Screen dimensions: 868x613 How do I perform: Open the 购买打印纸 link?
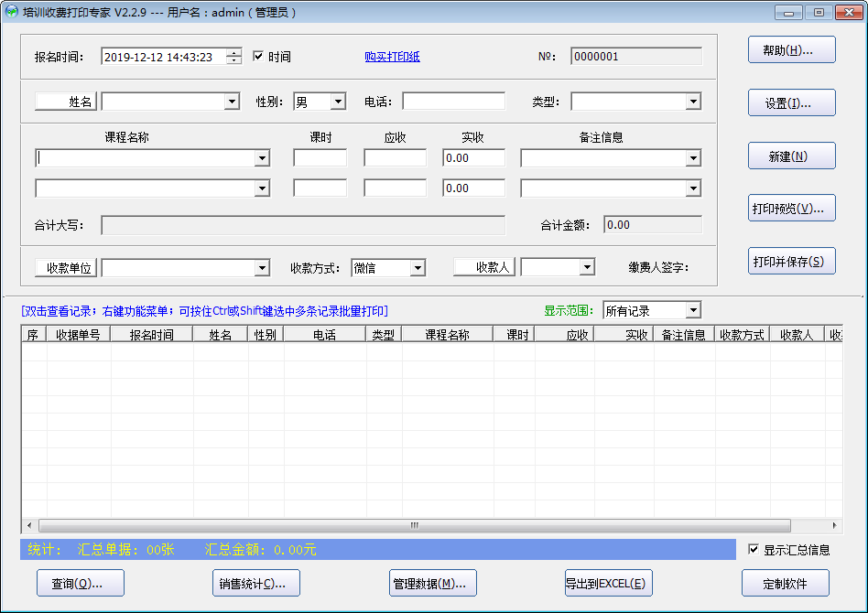pyautogui.click(x=392, y=57)
